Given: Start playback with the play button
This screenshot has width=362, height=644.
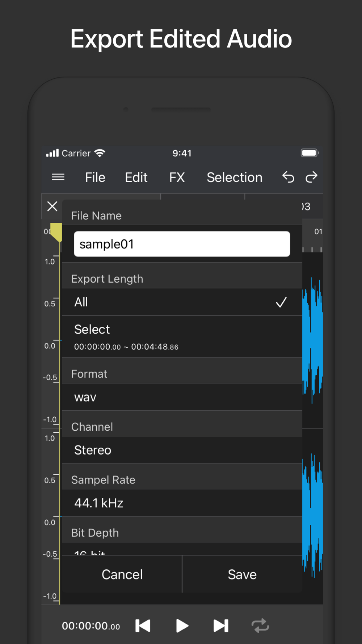Looking at the screenshot, I should pos(182,626).
